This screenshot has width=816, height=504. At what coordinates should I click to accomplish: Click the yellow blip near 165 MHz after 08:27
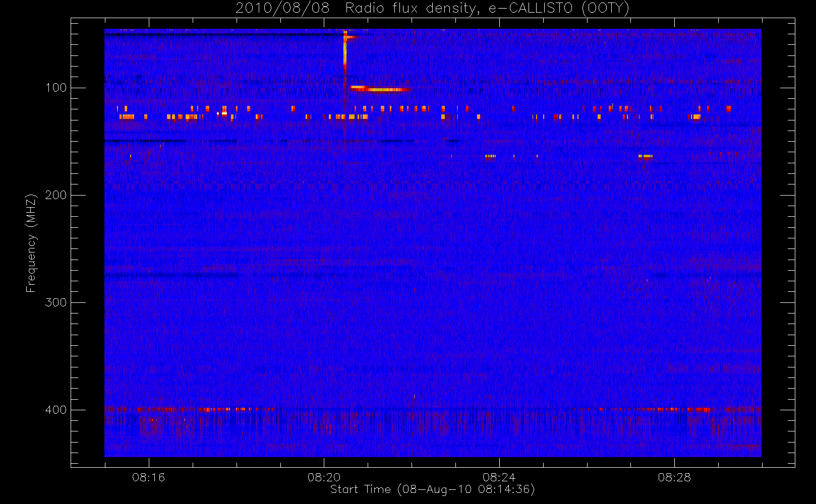pyautogui.click(x=645, y=156)
